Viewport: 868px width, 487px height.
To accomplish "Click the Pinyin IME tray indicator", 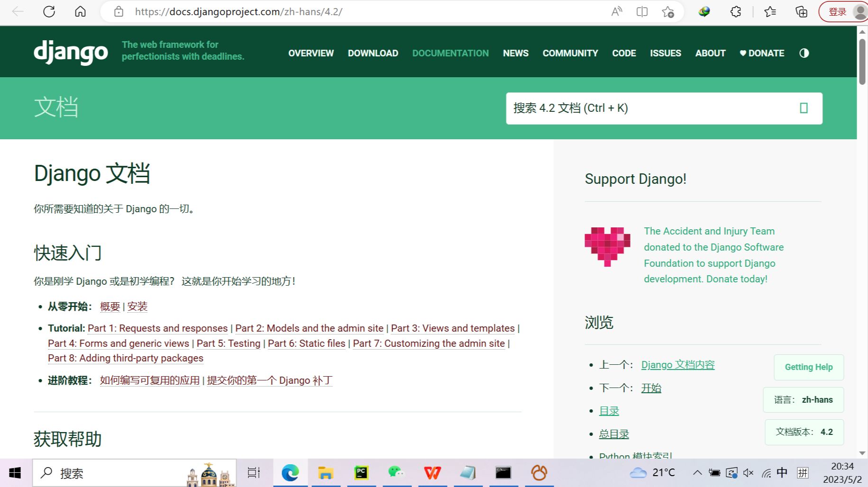I will (x=803, y=472).
